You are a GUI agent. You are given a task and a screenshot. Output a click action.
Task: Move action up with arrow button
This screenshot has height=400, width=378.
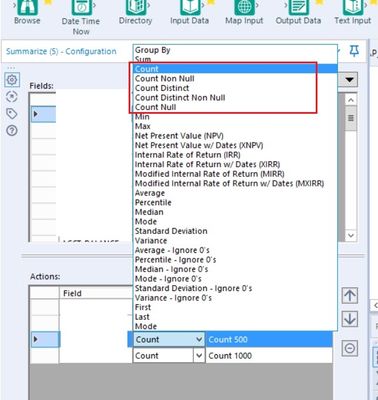click(350, 296)
